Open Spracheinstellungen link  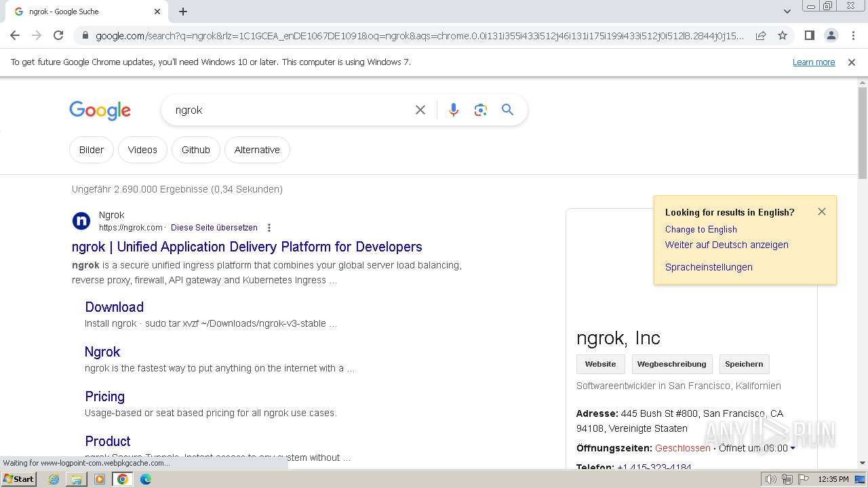(x=709, y=267)
